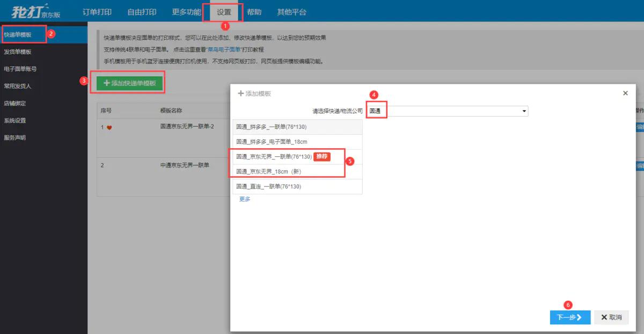Proceed with the 下一步 button

click(569, 317)
